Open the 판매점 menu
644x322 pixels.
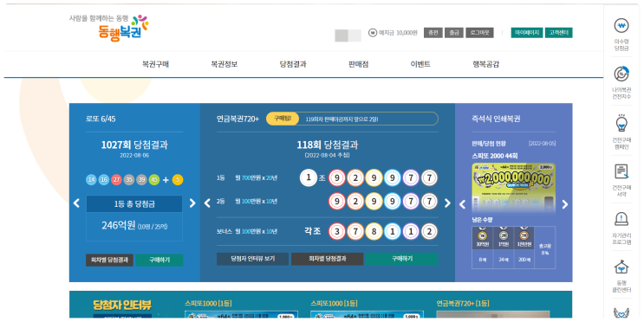(358, 64)
